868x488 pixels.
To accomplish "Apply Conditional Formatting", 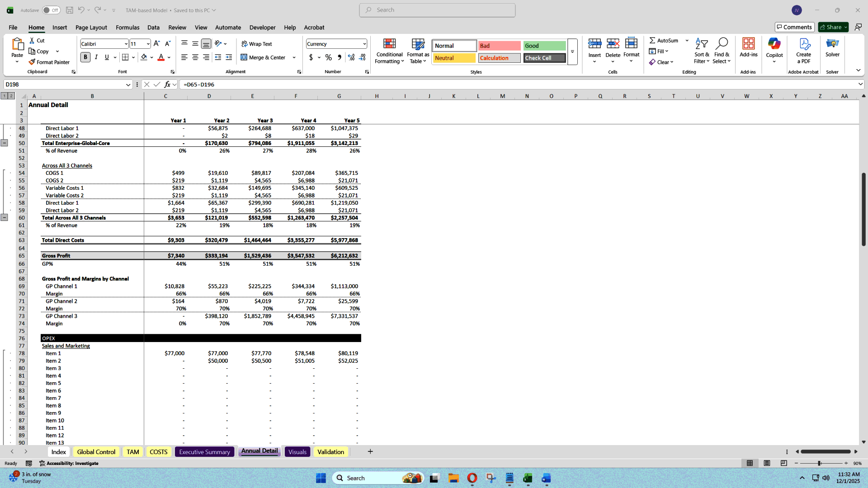I will click(389, 51).
